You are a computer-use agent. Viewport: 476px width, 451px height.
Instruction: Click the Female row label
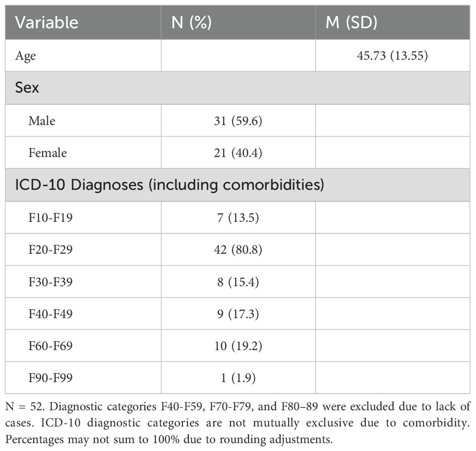pos(48,153)
